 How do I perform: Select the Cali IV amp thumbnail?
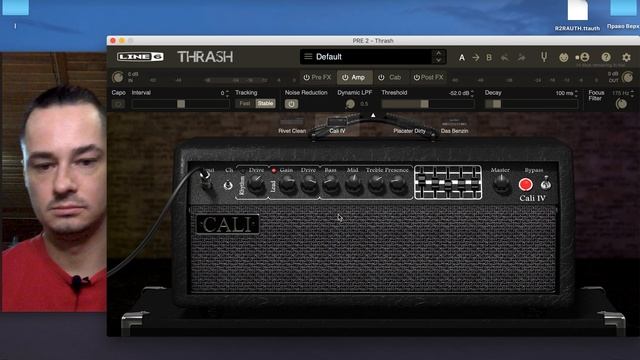[337, 126]
